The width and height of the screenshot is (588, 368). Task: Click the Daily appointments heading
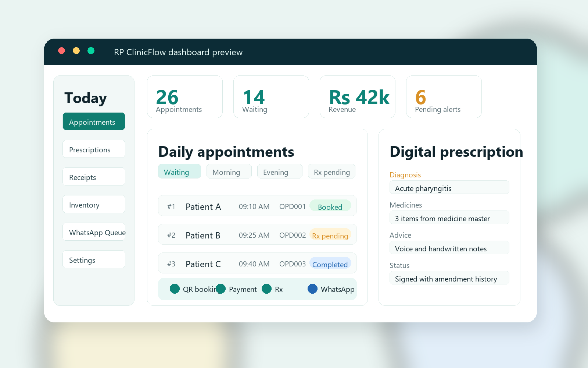pyautogui.click(x=226, y=152)
